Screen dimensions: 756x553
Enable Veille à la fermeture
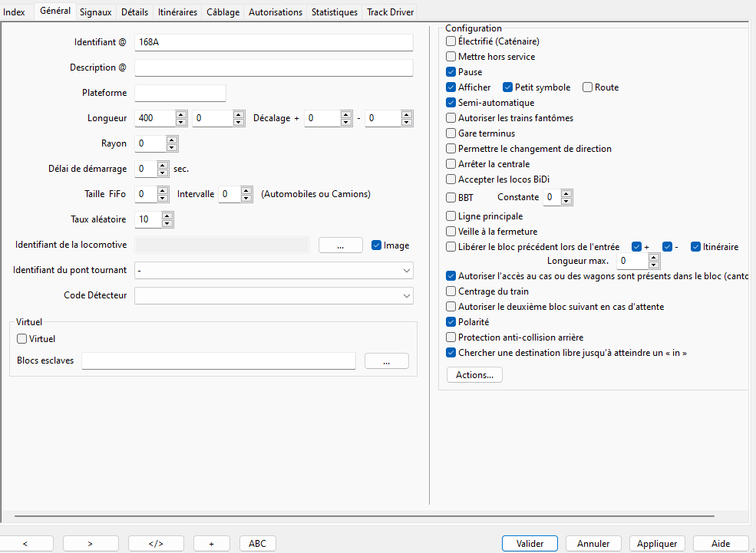[451, 232]
